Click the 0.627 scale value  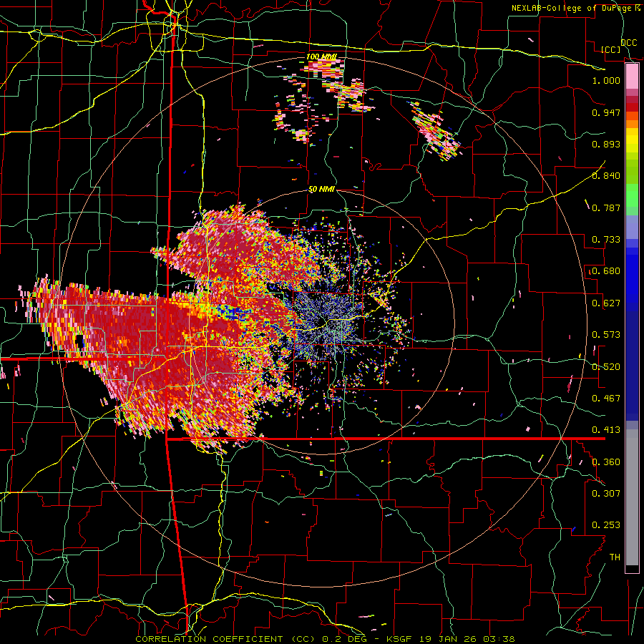click(x=606, y=303)
